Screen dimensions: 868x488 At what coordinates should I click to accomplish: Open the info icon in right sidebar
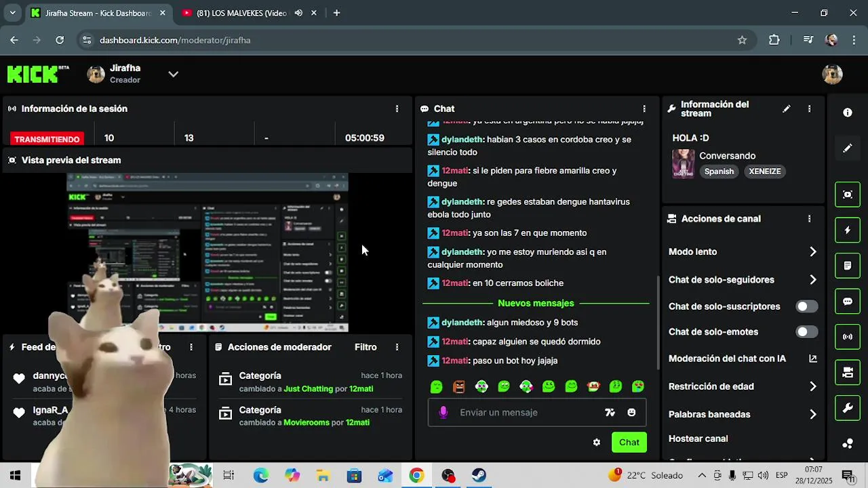pyautogui.click(x=847, y=113)
